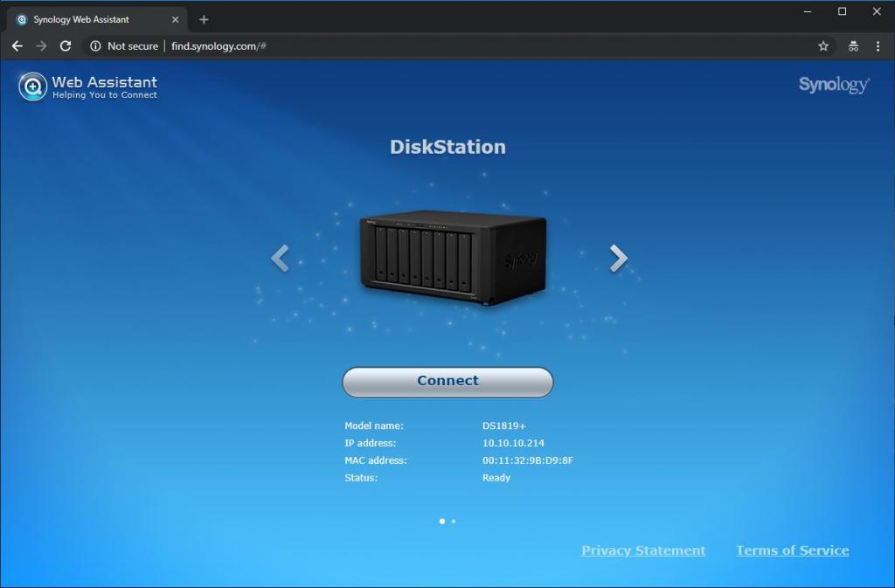Open the incognito profile icon
Viewport: 895px width, 588px height.
(853, 46)
